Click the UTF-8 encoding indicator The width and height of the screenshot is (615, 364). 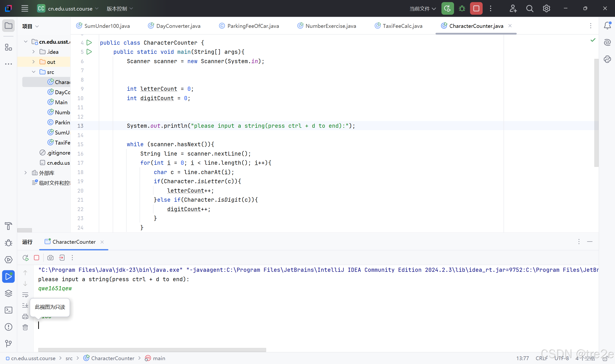[561, 358]
